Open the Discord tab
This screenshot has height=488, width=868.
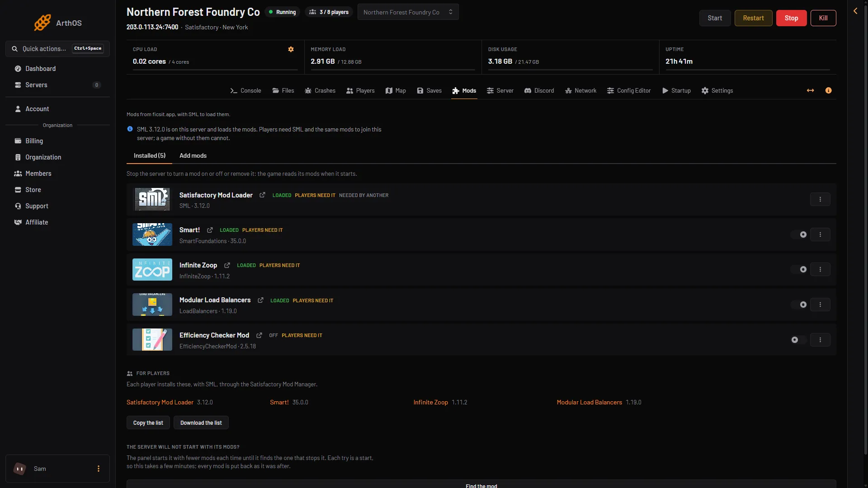[539, 90]
